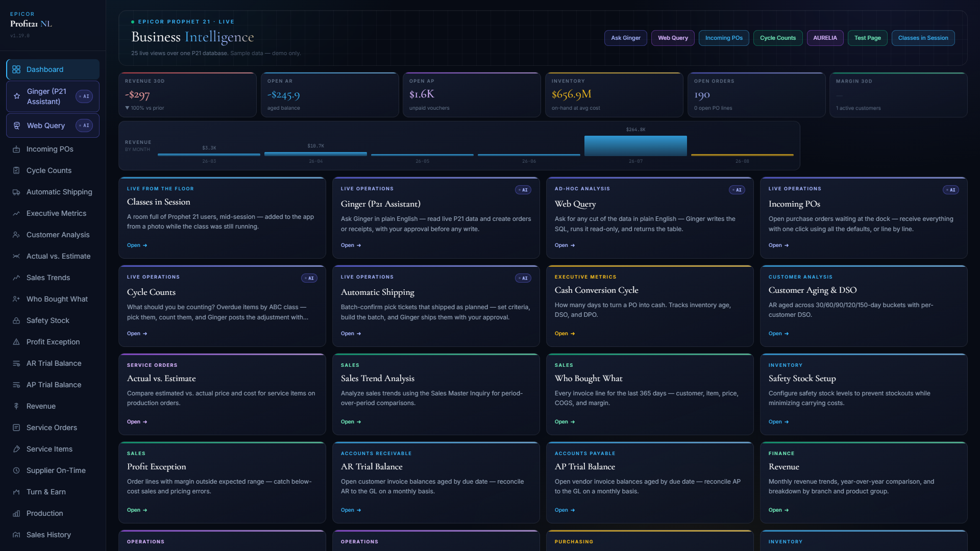Click the Who Bought What card title
This screenshot has width=980, height=551.
589,379
